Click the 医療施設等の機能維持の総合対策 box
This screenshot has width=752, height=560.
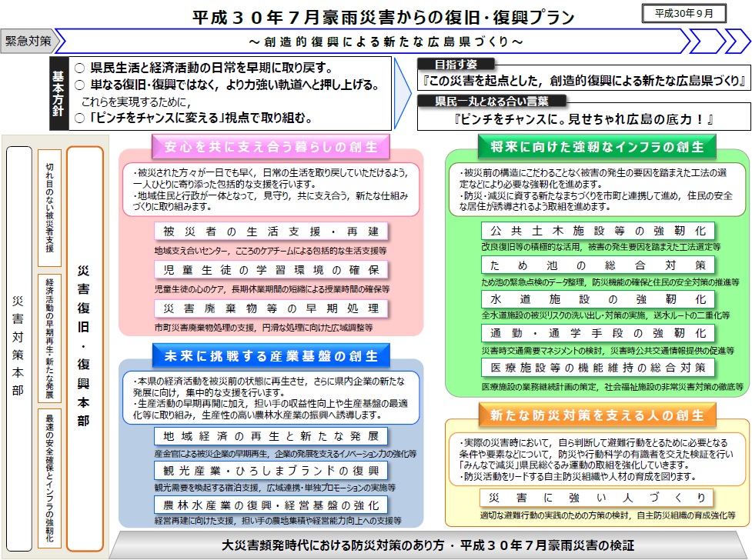tap(598, 368)
